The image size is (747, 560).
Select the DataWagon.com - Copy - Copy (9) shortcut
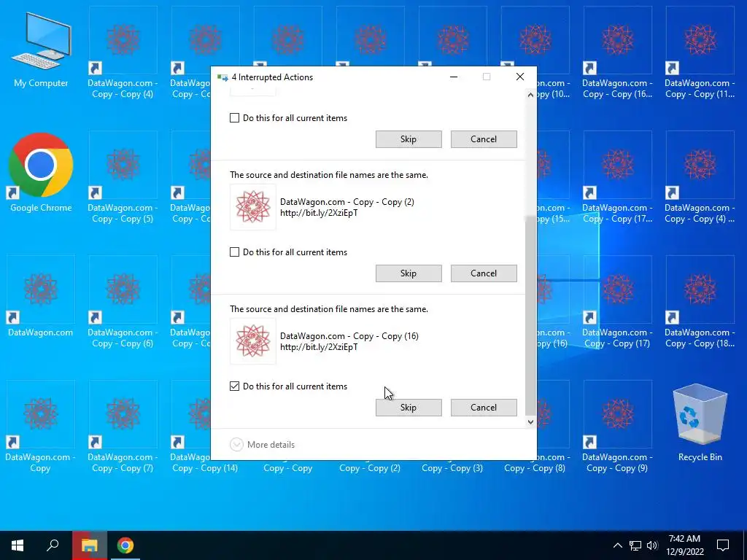pyautogui.click(x=617, y=427)
